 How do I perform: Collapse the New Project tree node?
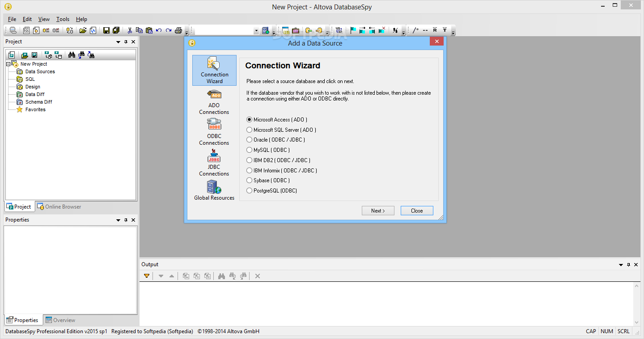[x=8, y=64]
